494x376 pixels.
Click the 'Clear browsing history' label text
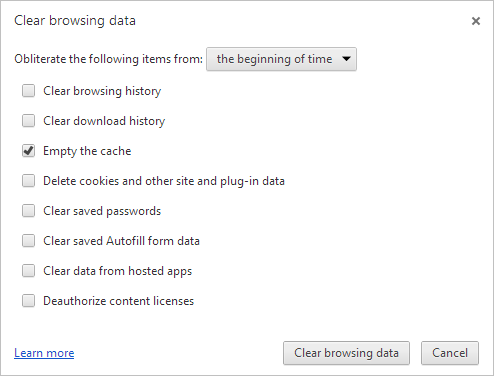pyautogui.click(x=102, y=91)
